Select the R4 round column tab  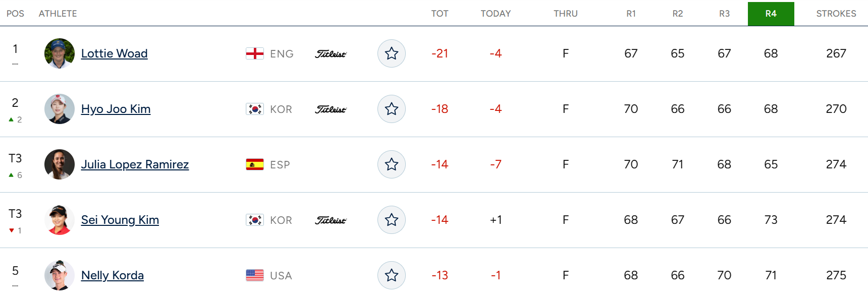click(x=771, y=14)
